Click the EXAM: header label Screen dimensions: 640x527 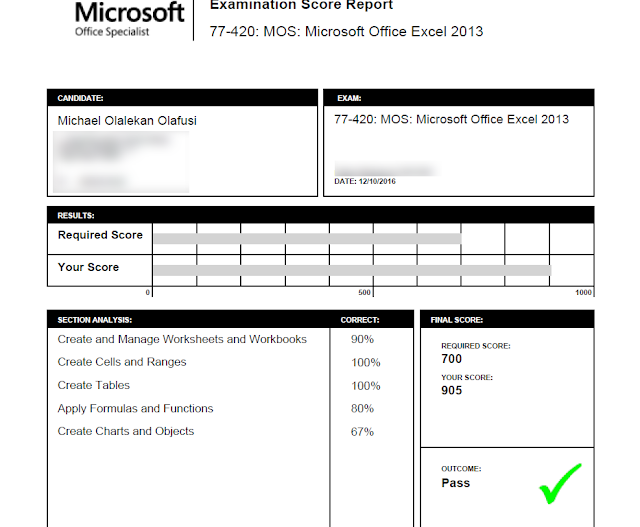[x=349, y=98]
